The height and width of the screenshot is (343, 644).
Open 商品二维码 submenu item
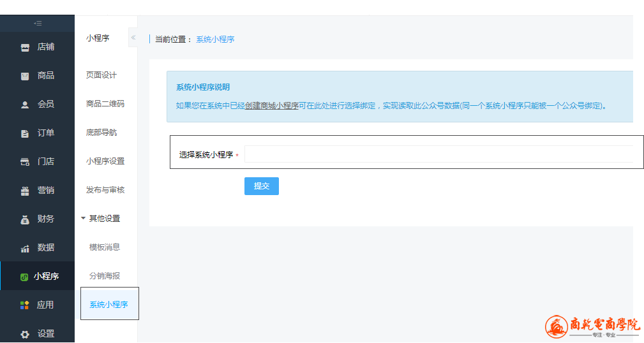105,104
